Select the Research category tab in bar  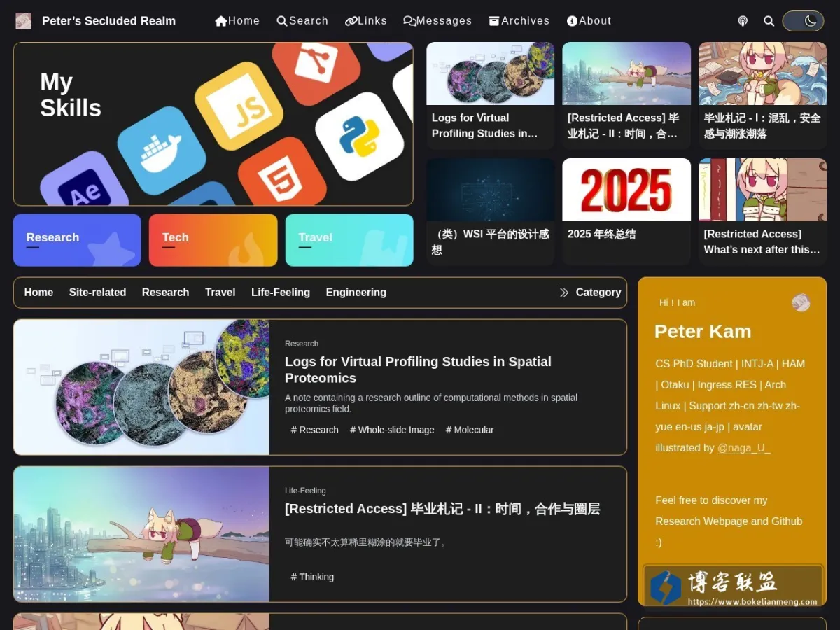click(x=165, y=293)
